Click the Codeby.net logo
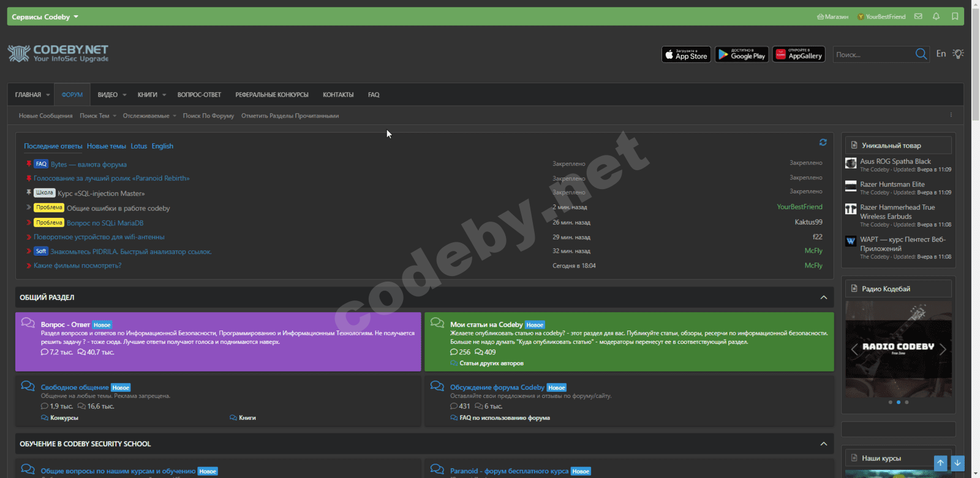Screen dimensions: 980x478 click(58, 54)
